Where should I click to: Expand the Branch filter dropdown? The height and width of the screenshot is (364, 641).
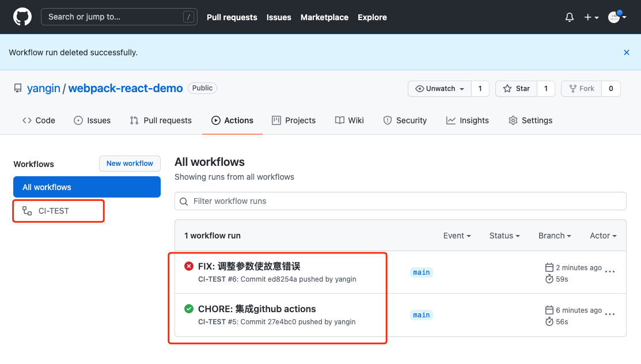click(x=555, y=236)
